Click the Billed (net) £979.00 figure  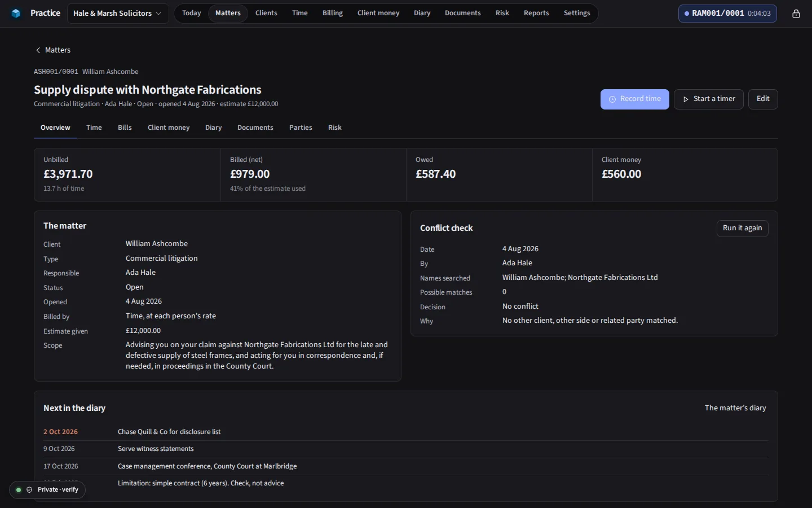[250, 174]
